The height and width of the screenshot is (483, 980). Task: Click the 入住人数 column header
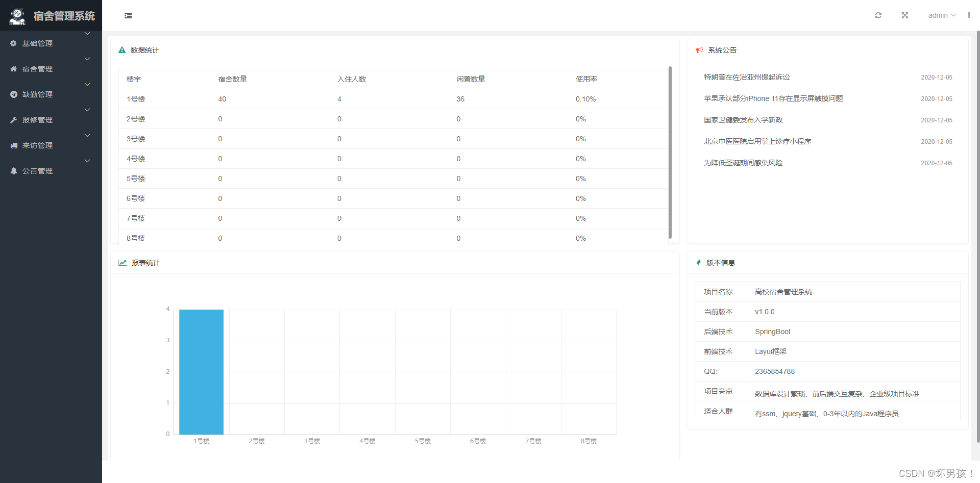(x=352, y=79)
